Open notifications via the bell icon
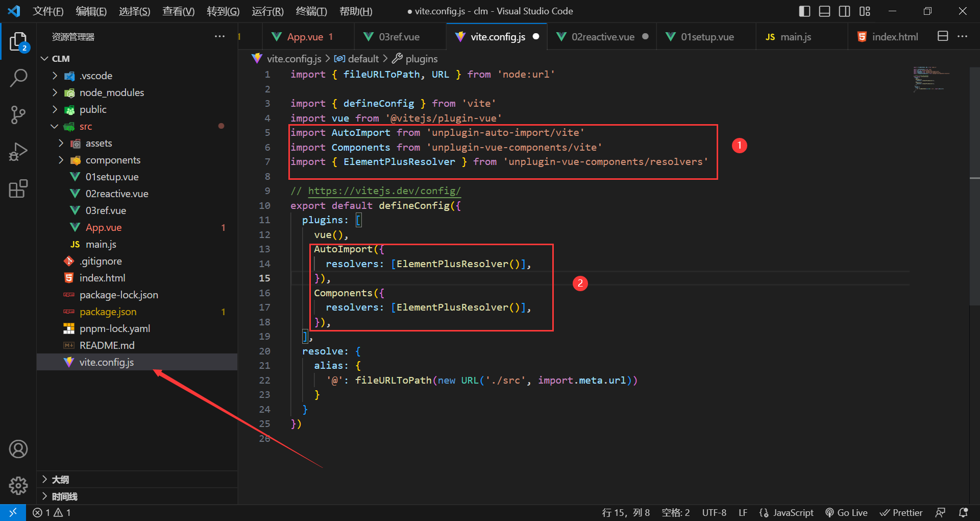This screenshot has width=980, height=521. pos(963,512)
